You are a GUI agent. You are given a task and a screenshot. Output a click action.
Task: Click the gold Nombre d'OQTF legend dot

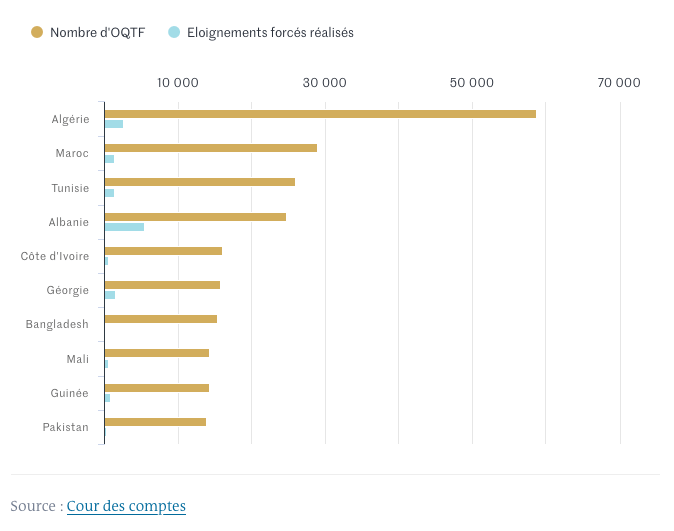click(37, 32)
